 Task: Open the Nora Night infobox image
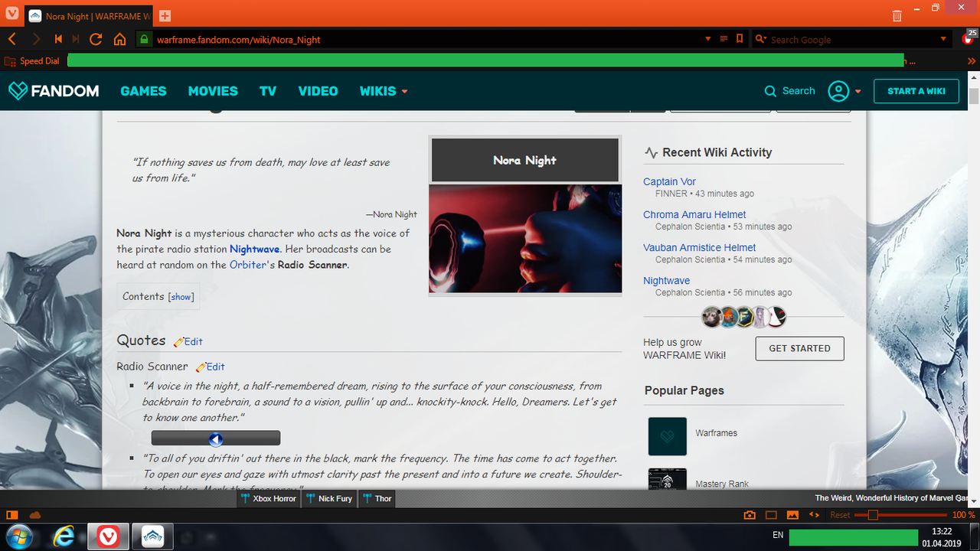pyautogui.click(x=525, y=239)
